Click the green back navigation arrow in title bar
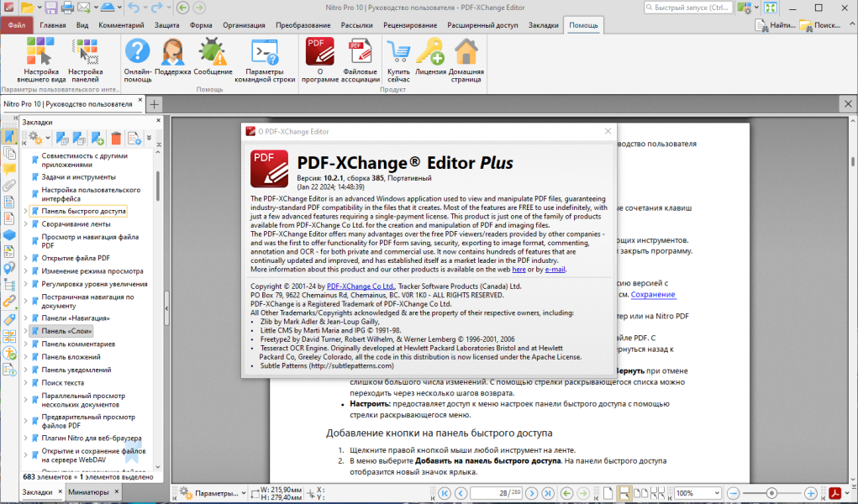Viewport: 858px width, 504px height. tap(183, 8)
